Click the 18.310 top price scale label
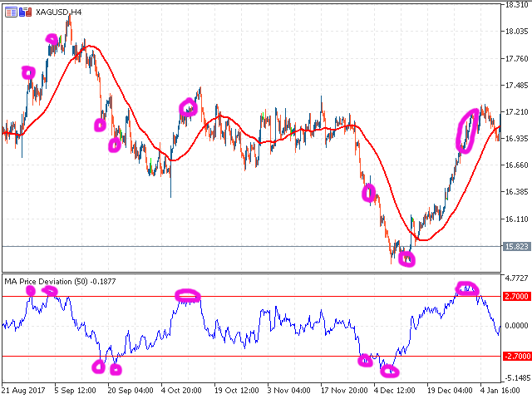532x399 pixels. tap(516, 5)
